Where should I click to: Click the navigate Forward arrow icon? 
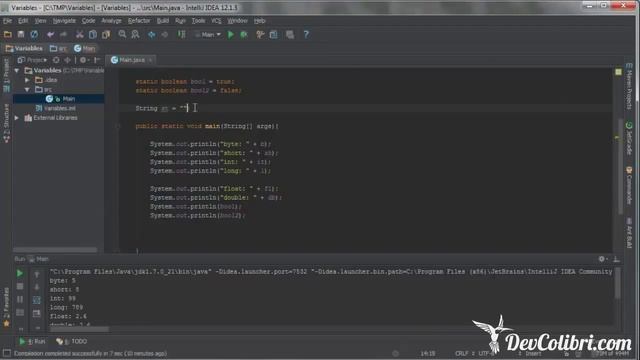[x=164, y=35]
